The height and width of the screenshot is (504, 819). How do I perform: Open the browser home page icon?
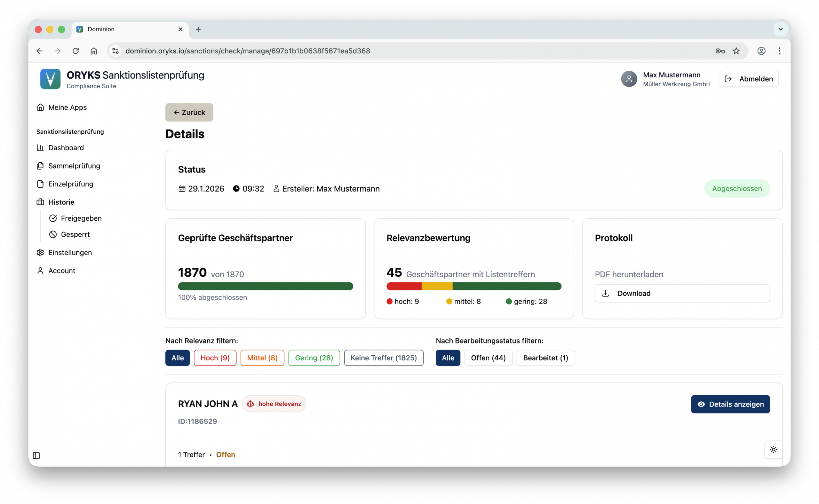(94, 51)
